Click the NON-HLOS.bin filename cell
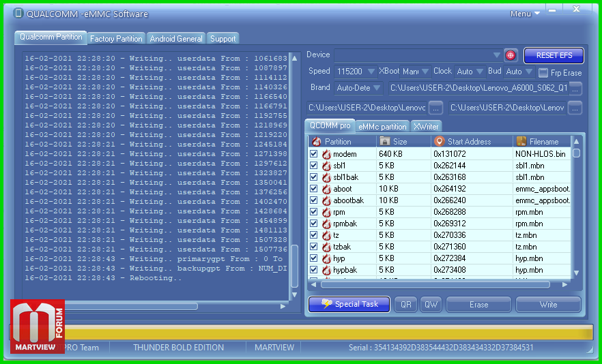This screenshot has height=364, width=602. click(541, 154)
